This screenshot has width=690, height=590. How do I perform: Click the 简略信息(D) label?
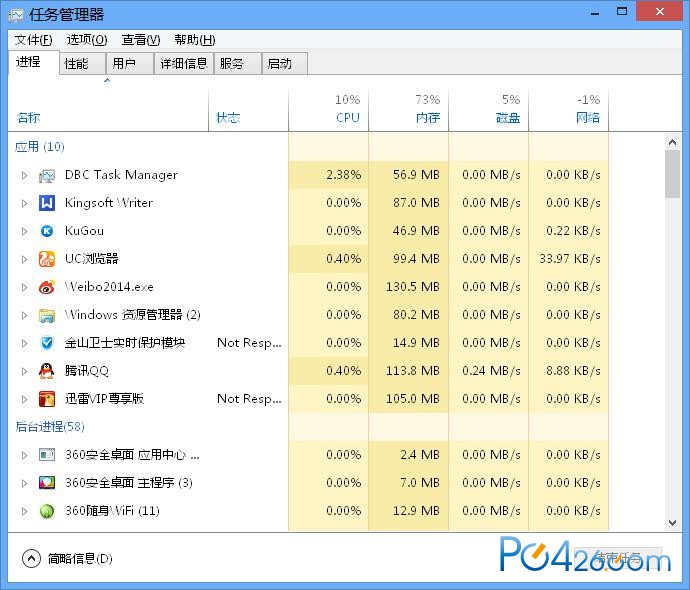[80, 559]
